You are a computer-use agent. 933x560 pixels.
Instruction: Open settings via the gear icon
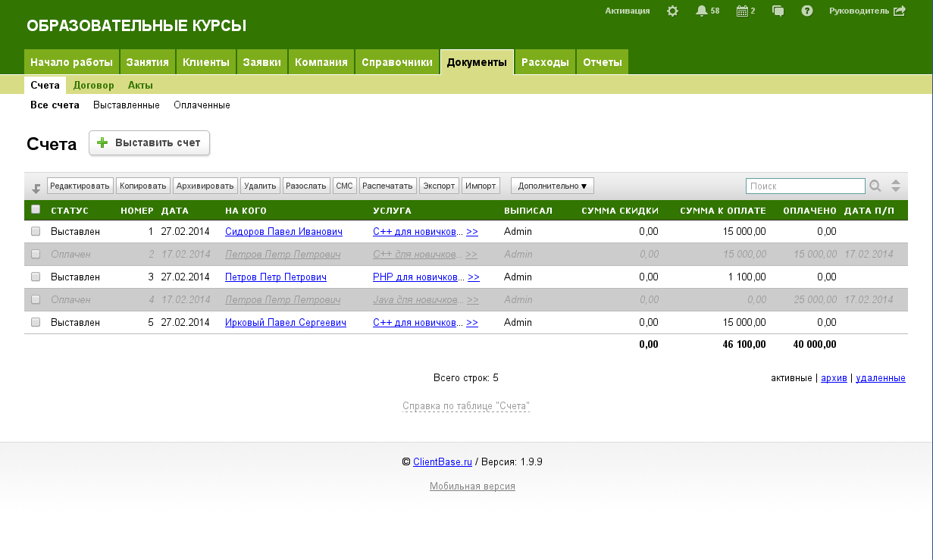(x=672, y=11)
